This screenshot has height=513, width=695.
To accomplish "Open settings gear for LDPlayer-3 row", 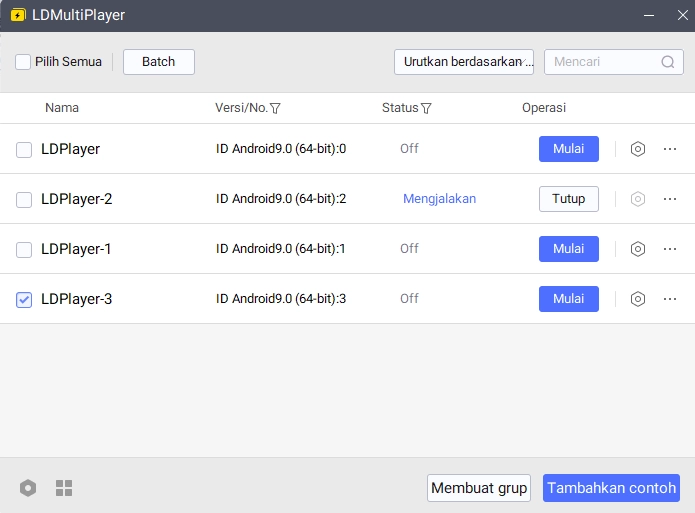I will tap(638, 299).
